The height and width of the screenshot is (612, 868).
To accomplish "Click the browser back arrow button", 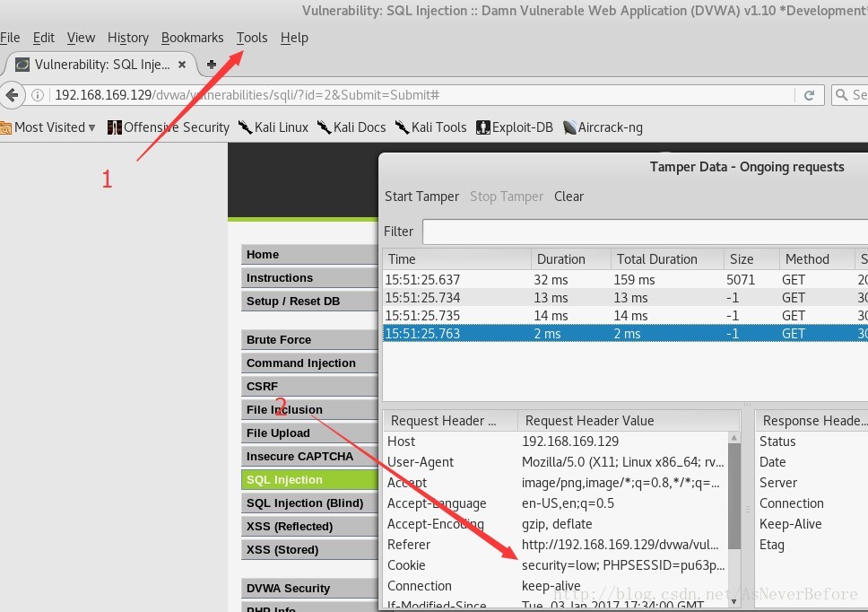I will click(12, 95).
